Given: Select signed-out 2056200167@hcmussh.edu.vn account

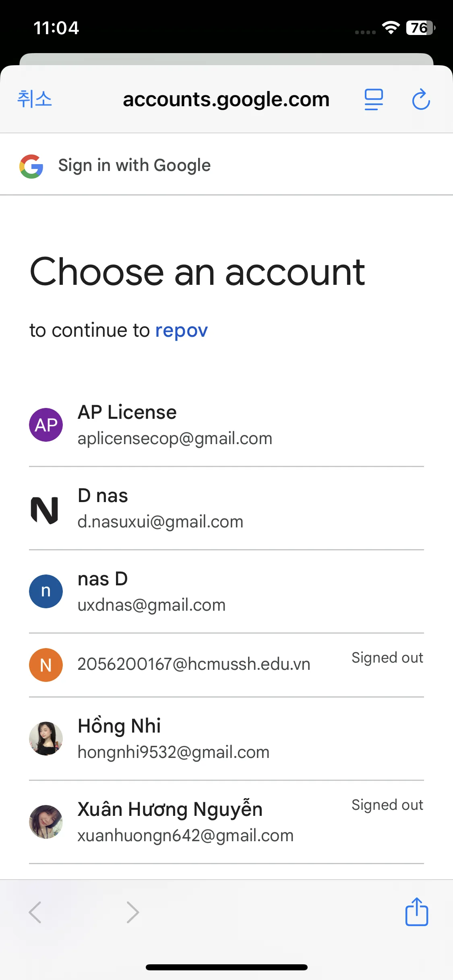Looking at the screenshot, I should (x=194, y=664).
